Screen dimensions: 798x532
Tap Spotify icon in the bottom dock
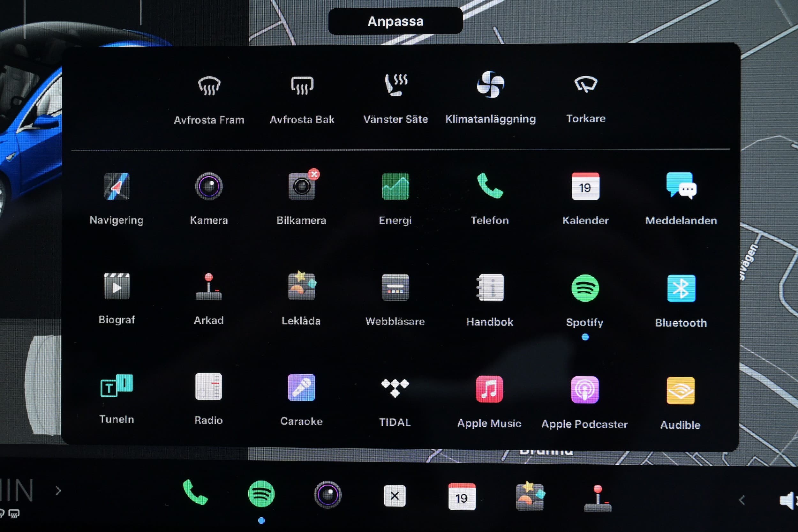261,494
